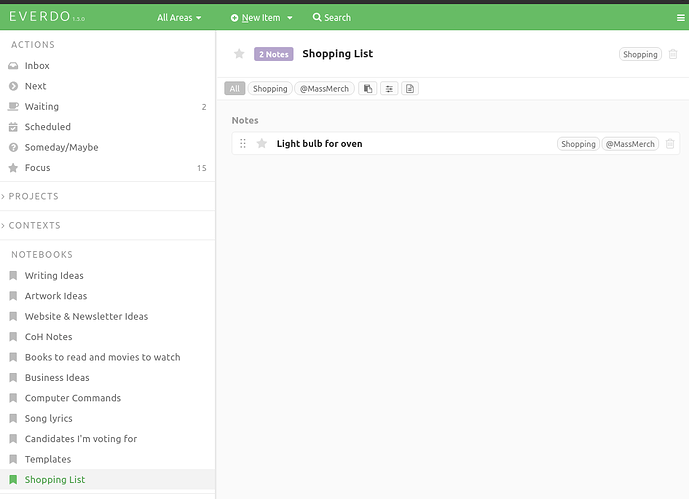
Task: Click drag handle of Light bulb note
Action: [x=243, y=144]
